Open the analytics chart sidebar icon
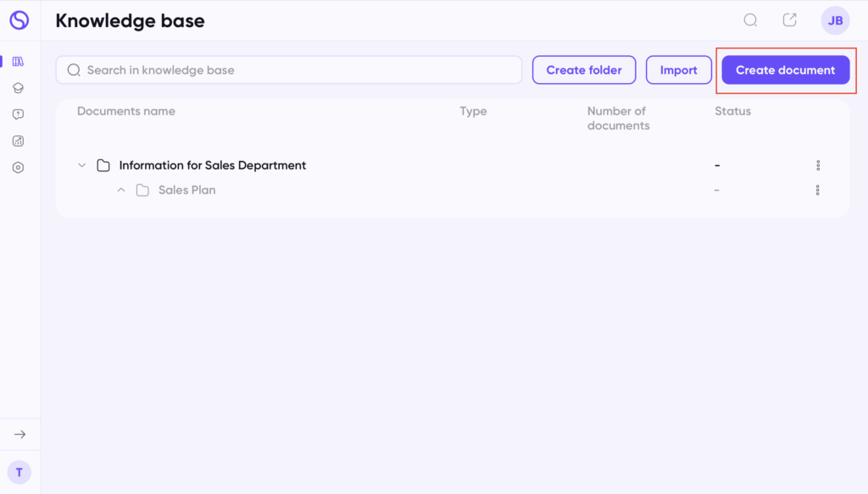Screen dimensions: 868x494 pos(18,141)
